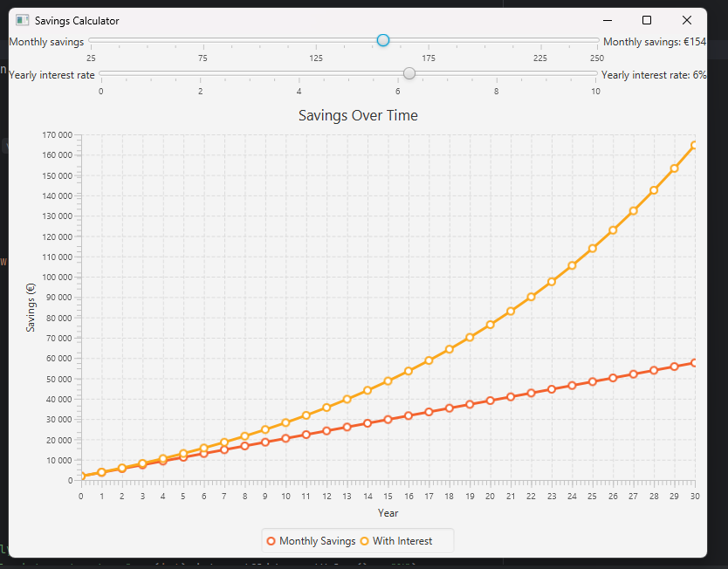Set Yearly interest rate slider to 2
The height and width of the screenshot is (569, 728).
pyautogui.click(x=200, y=73)
